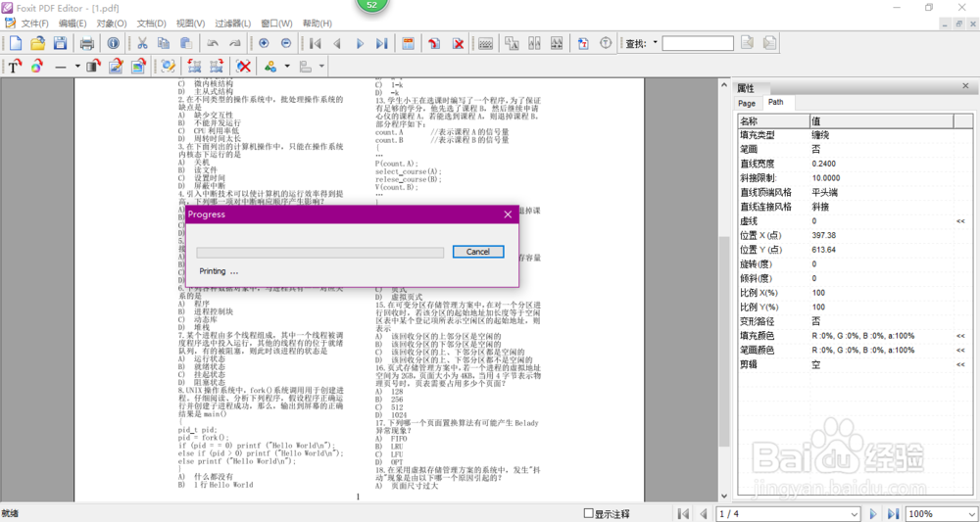Click the rotate left object icon
Viewport: 980px width, 522px height.
(x=194, y=66)
